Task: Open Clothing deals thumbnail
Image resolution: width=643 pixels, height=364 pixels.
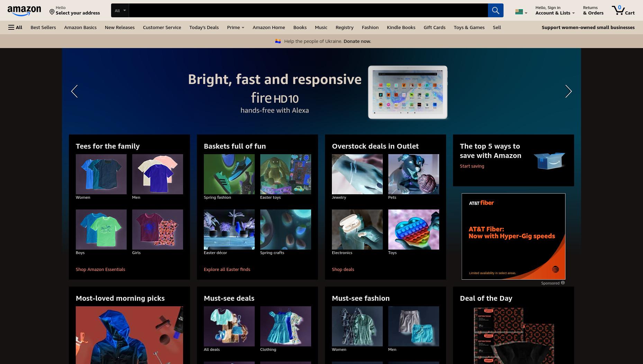Action: [x=286, y=326]
